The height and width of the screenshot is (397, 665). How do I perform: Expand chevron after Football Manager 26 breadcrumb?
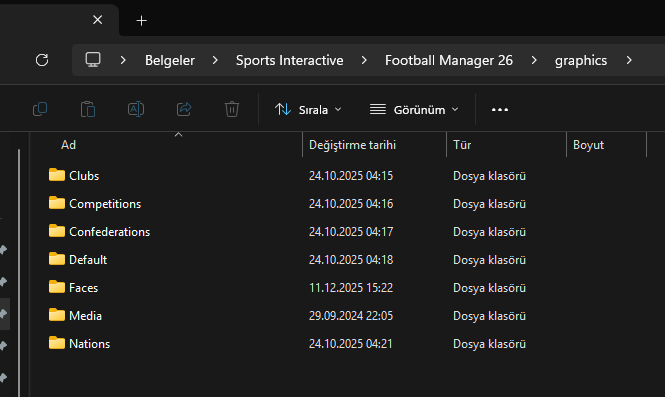pyautogui.click(x=534, y=60)
